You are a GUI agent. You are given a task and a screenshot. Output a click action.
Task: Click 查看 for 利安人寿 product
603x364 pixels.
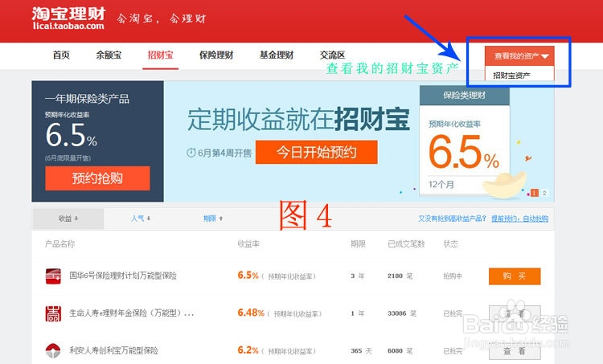click(515, 351)
